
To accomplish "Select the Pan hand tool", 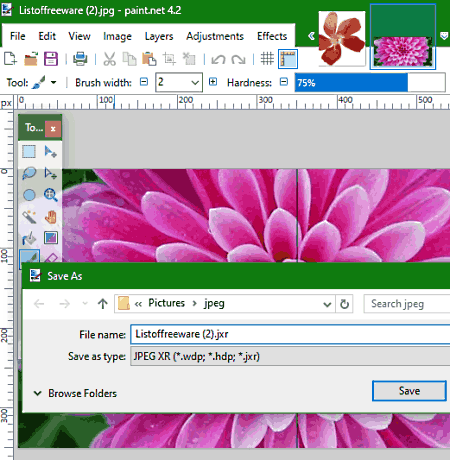I will [x=51, y=217].
